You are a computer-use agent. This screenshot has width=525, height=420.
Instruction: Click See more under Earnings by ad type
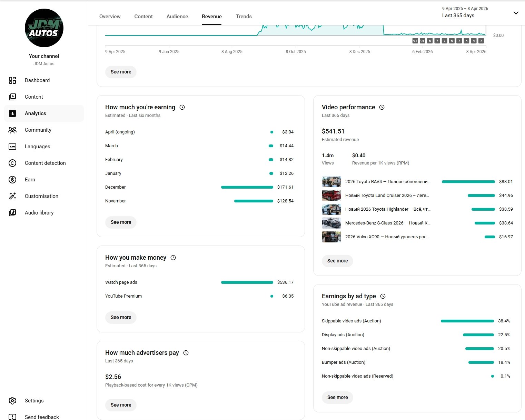[337, 397]
